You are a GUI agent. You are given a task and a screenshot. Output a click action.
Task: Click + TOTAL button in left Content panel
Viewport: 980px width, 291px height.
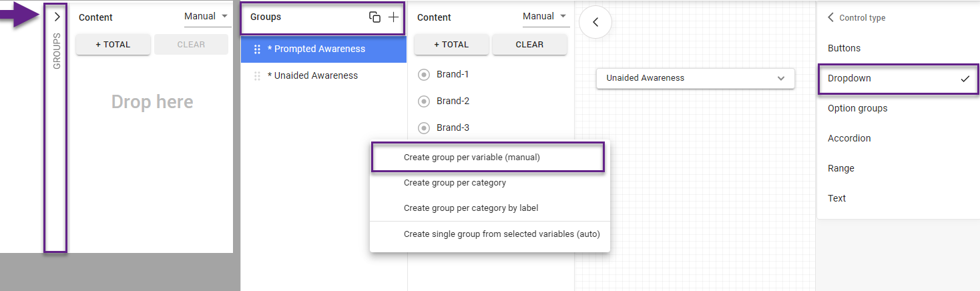(x=113, y=45)
